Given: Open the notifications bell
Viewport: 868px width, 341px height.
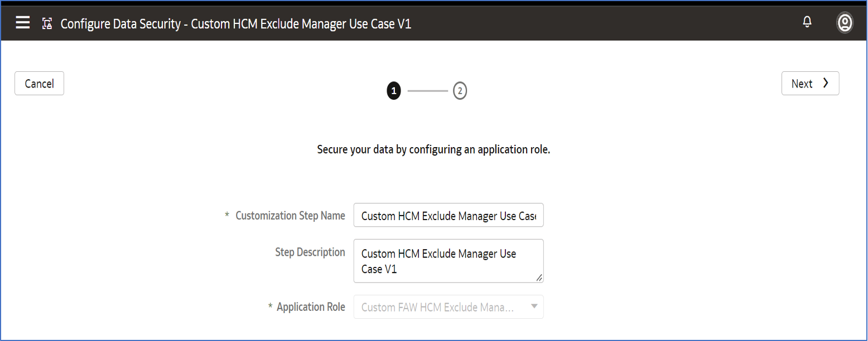Looking at the screenshot, I should point(807,22).
